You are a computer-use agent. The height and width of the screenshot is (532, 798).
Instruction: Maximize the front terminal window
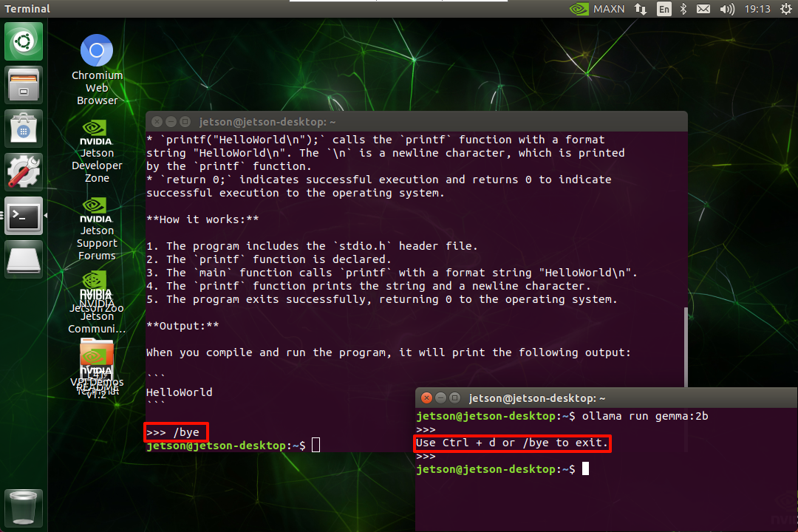[x=455, y=398]
